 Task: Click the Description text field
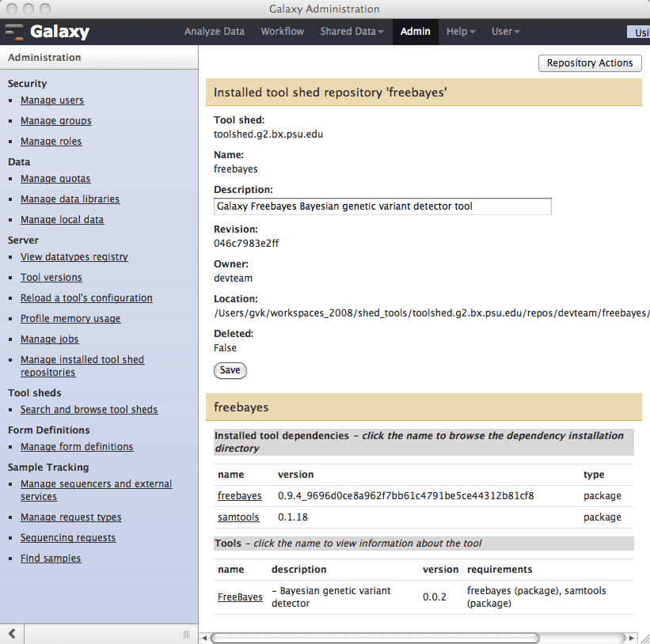click(382, 206)
